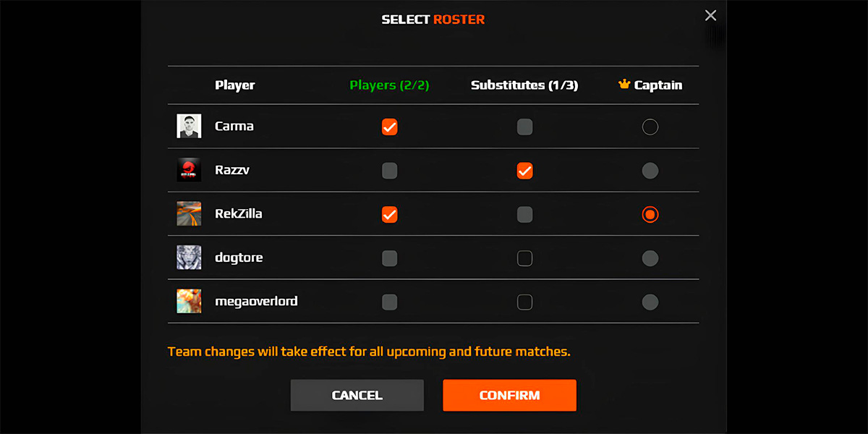868x434 pixels.
Task: Uncheck Carma in the Players column
Action: pyautogui.click(x=389, y=127)
